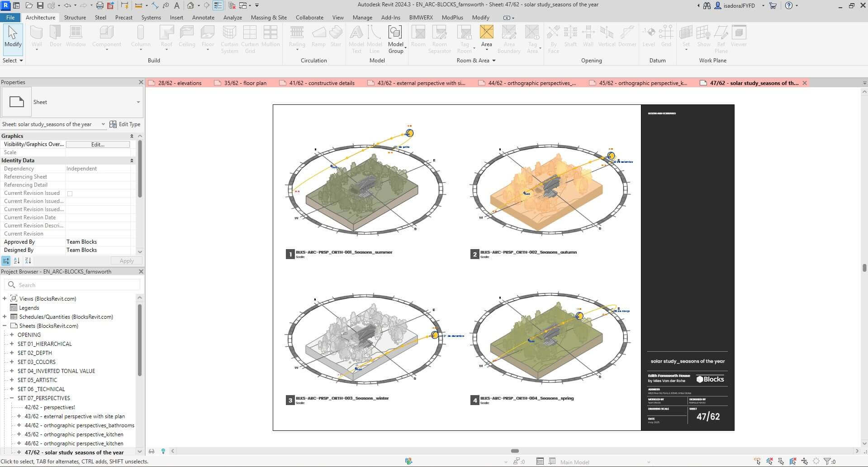The height and width of the screenshot is (467, 868).
Task: Click the Undo arrow icon
Action: [x=67, y=5]
